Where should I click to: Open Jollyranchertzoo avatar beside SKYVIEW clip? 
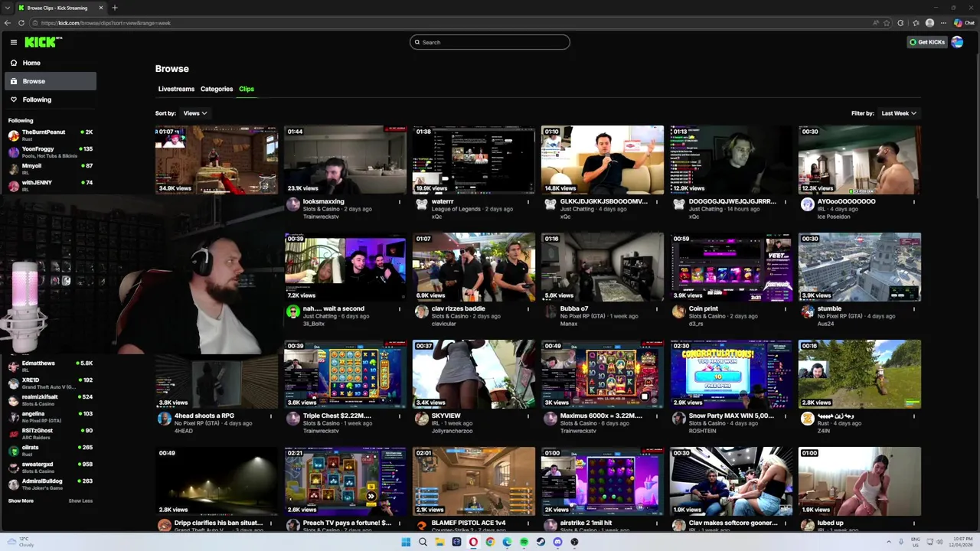click(x=421, y=419)
